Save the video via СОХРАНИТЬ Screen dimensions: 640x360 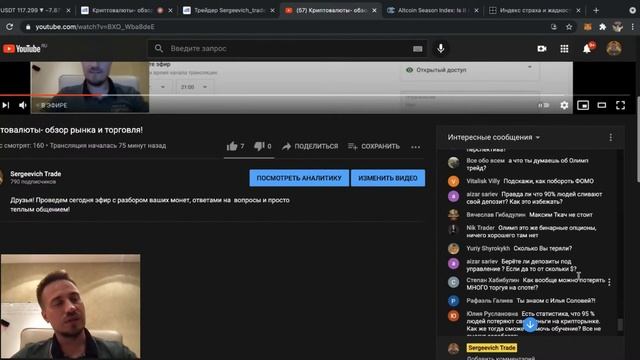(374, 146)
